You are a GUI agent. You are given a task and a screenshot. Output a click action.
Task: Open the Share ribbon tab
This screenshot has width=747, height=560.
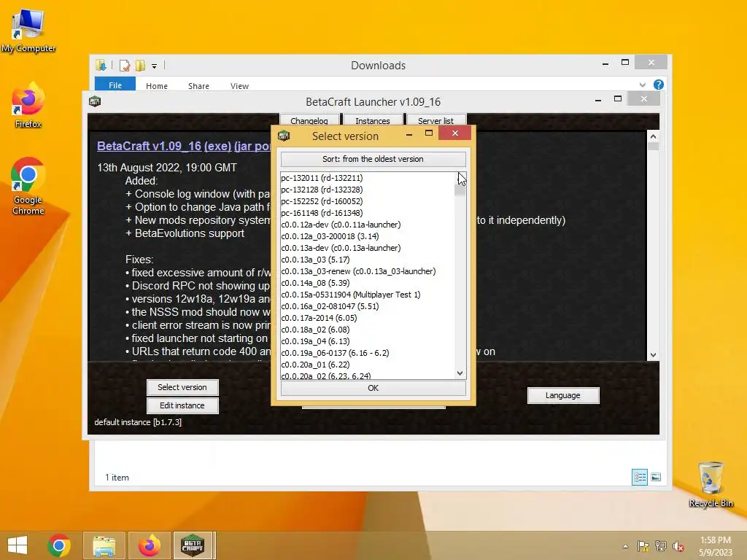point(198,86)
